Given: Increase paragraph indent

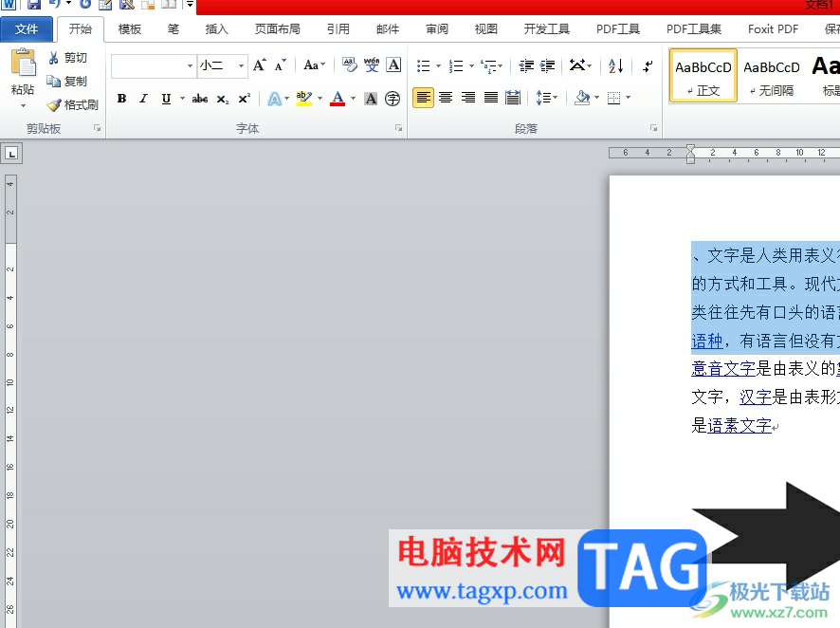Looking at the screenshot, I should [547, 65].
